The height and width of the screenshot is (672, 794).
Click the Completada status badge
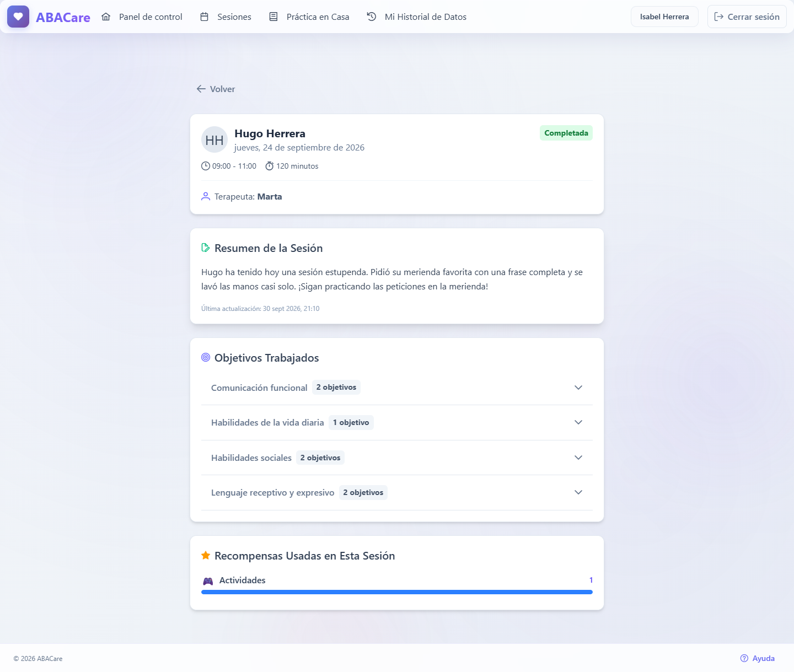point(566,133)
